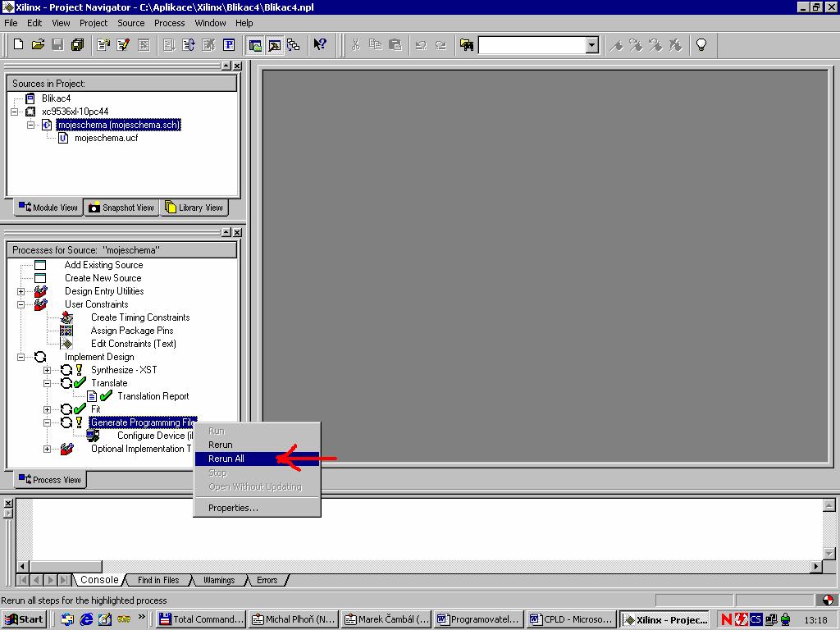Click the Save diskette toolbar icon

[58, 44]
